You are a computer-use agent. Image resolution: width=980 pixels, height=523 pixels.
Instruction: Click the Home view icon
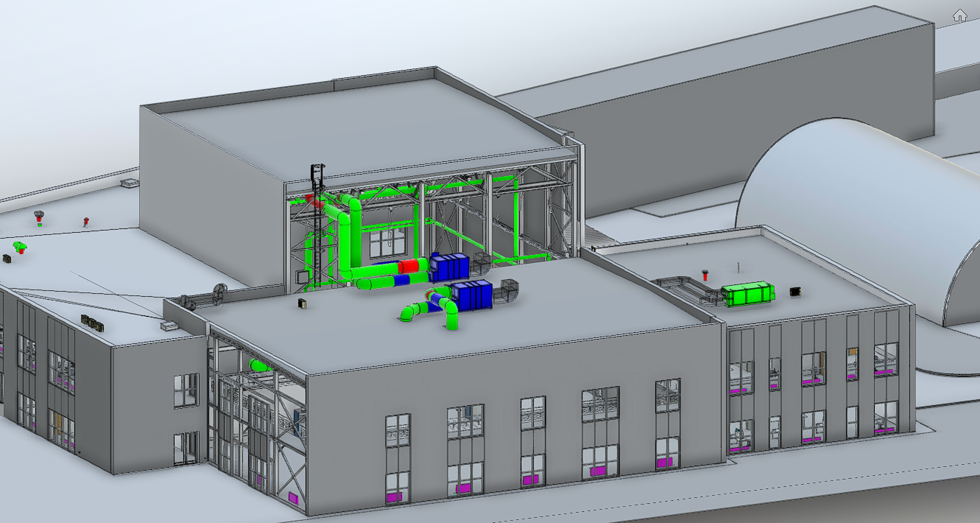tap(959, 15)
